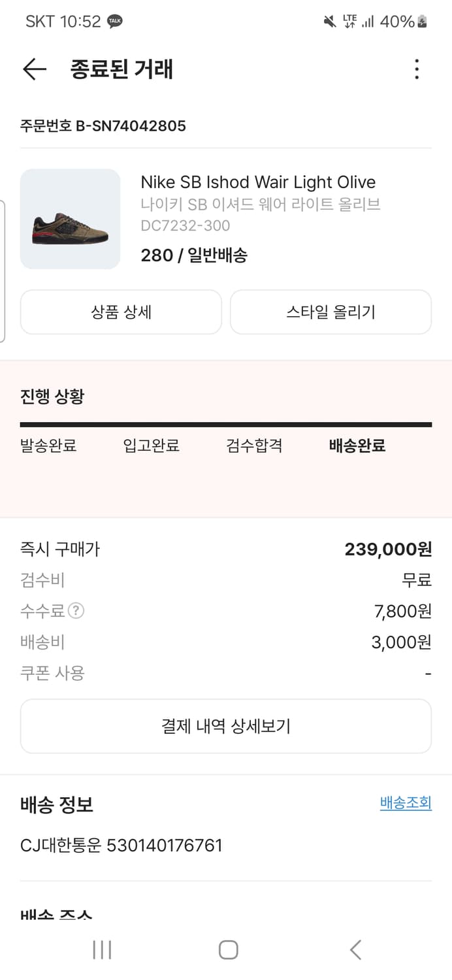Select the 검수합격 progress step
The width and height of the screenshot is (452, 980).
pyautogui.click(x=254, y=446)
